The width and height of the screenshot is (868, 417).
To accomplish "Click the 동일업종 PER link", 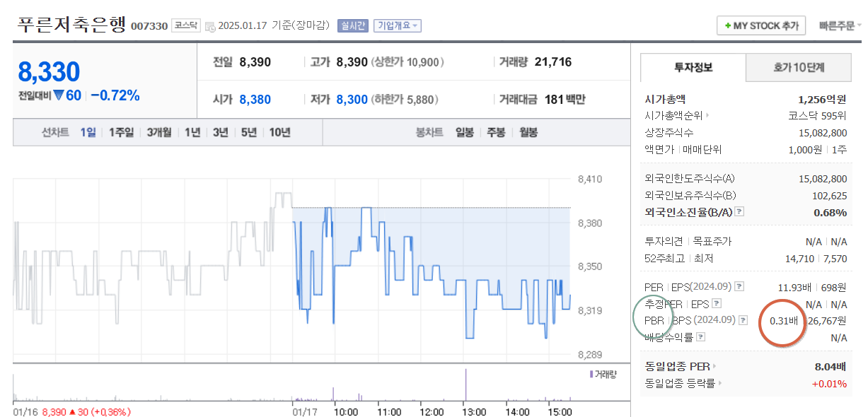I will click(x=678, y=366).
